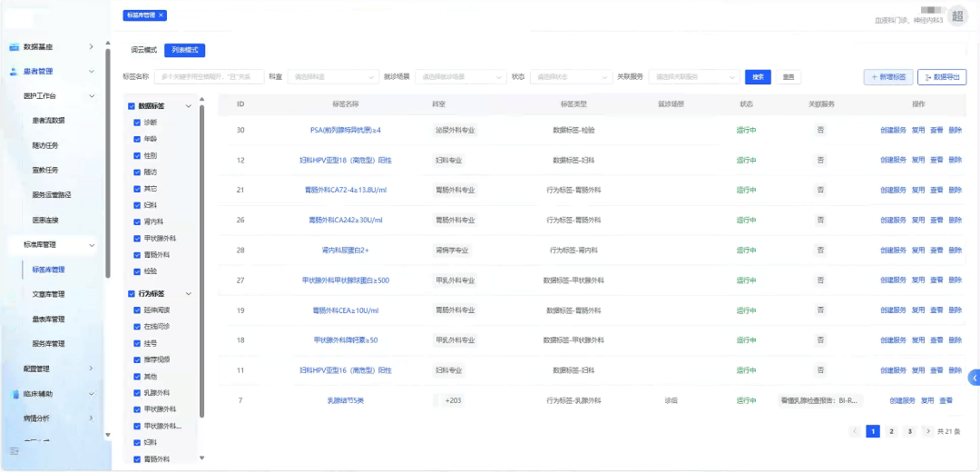Click the user avatar 超 icon
Viewport: 980px width, 472px height.
(958, 15)
